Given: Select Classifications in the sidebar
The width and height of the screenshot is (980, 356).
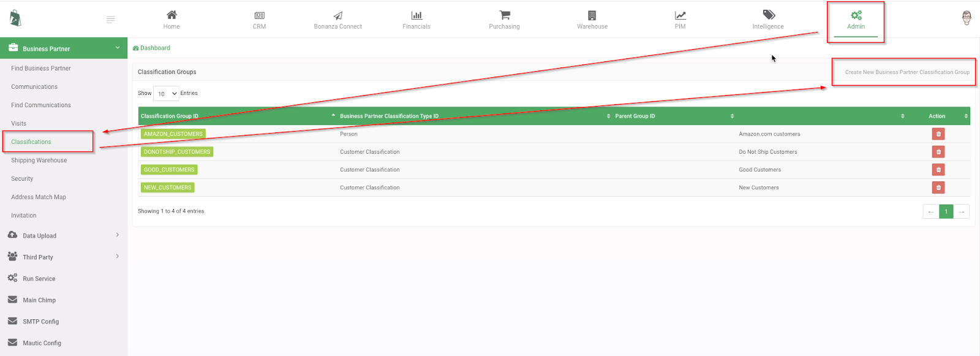Looking at the screenshot, I should point(31,142).
